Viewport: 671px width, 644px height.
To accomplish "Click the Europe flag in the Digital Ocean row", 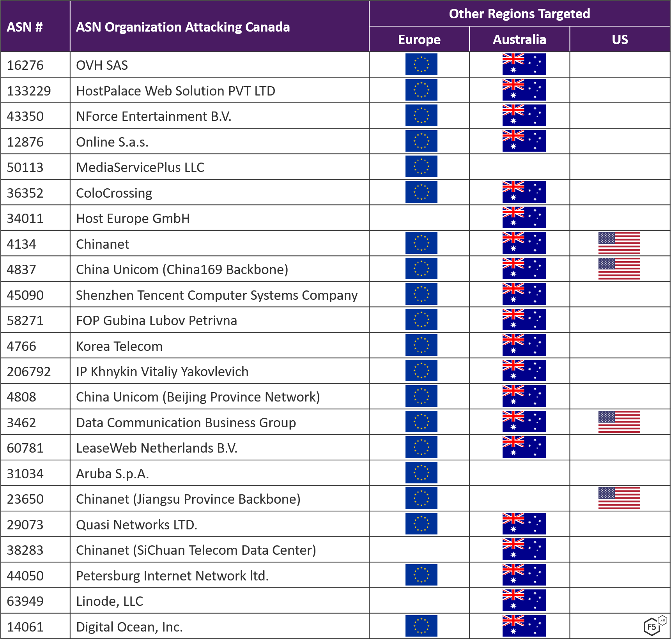I will (x=421, y=626).
